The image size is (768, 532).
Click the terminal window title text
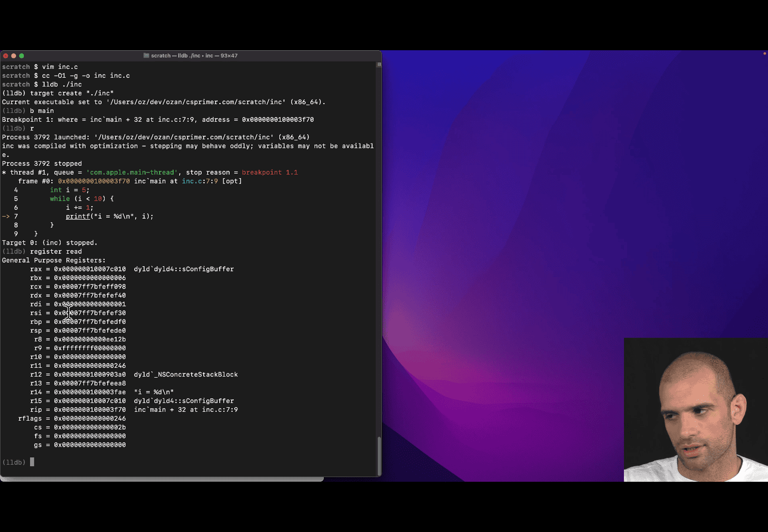pyautogui.click(x=194, y=56)
